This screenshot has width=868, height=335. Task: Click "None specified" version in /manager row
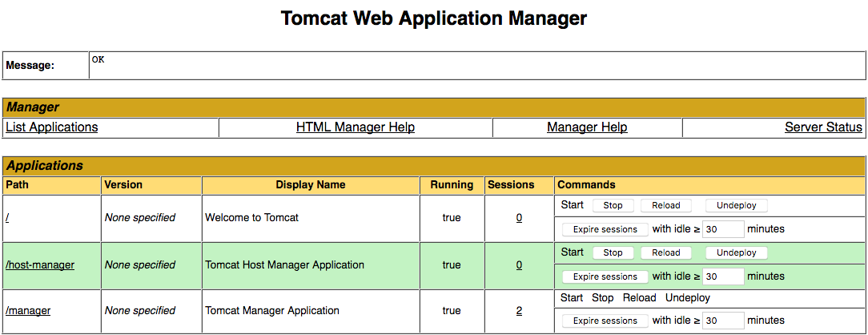(140, 311)
